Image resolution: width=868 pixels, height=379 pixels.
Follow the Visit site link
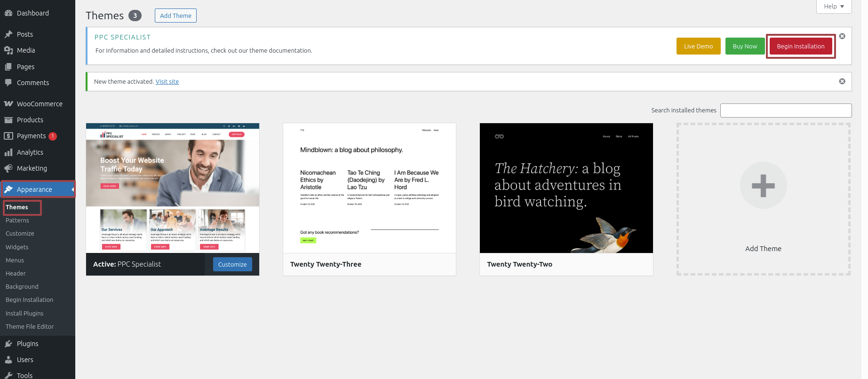point(167,82)
